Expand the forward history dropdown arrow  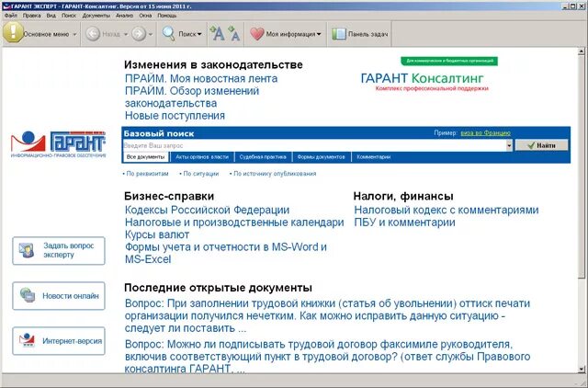151,35
